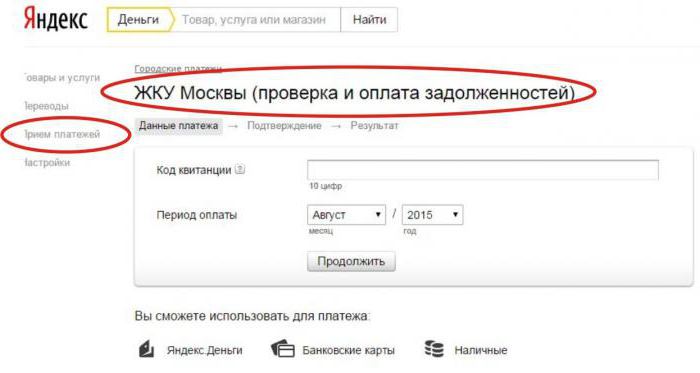Open the 2015 year dropdown

pos(432,215)
